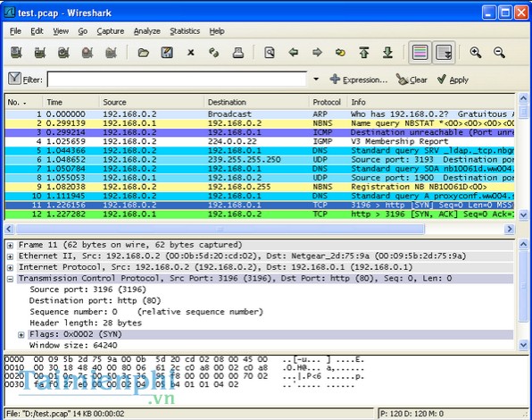Open capture options toolbar icon
The height and width of the screenshot is (420, 532).
(40, 53)
